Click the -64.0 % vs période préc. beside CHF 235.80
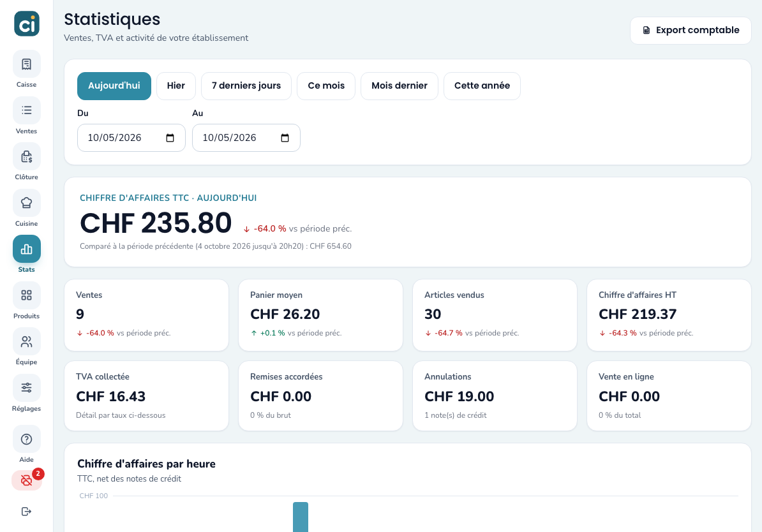 click(297, 229)
